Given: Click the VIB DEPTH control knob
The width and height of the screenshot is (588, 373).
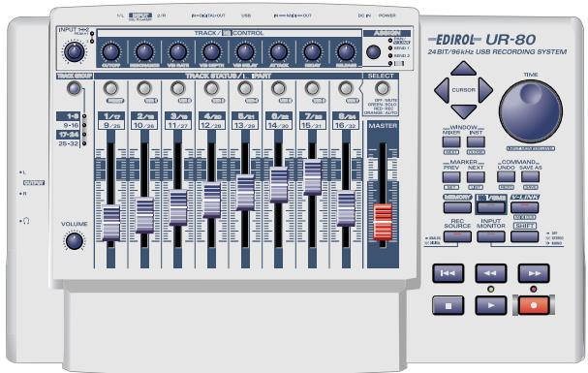Looking at the screenshot, I should tap(211, 52).
